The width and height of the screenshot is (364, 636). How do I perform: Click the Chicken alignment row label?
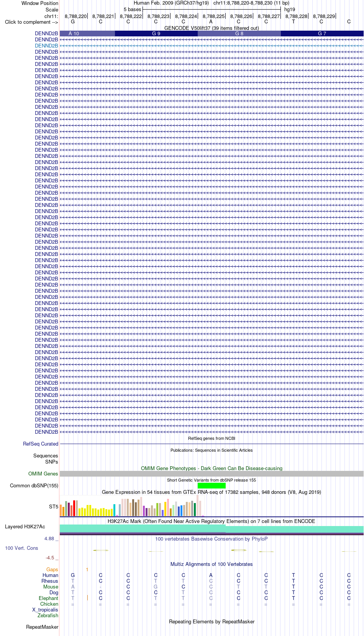tap(49, 604)
